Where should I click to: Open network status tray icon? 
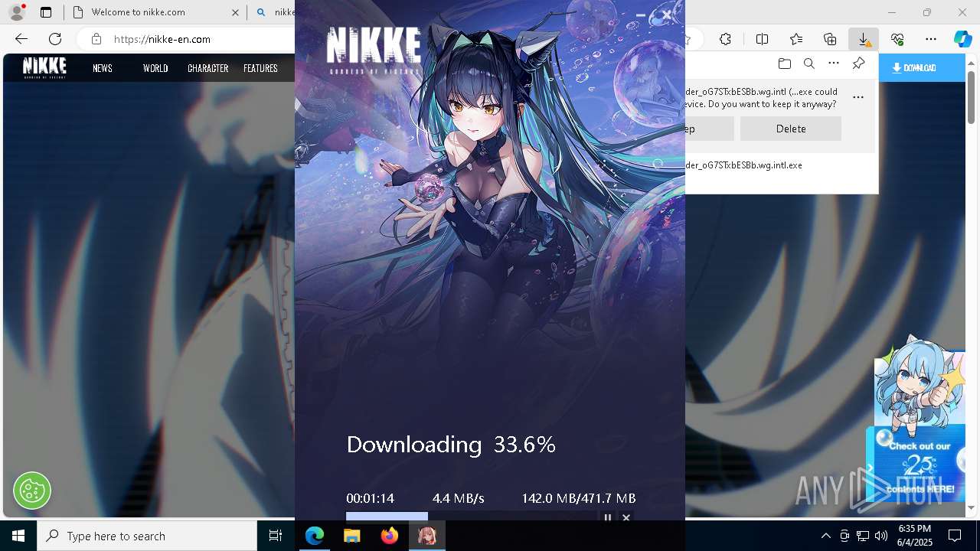(x=863, y=536)
